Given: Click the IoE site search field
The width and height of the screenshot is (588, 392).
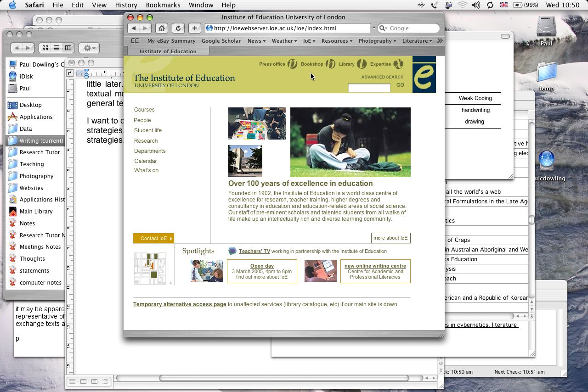Looking at the screenshot, I should tap(369, 88).
